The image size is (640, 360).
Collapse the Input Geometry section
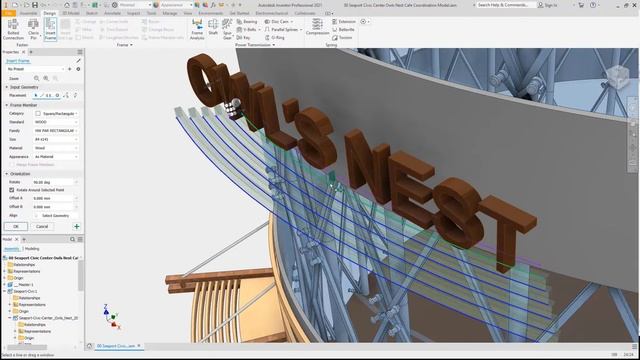tap(7, 87)
